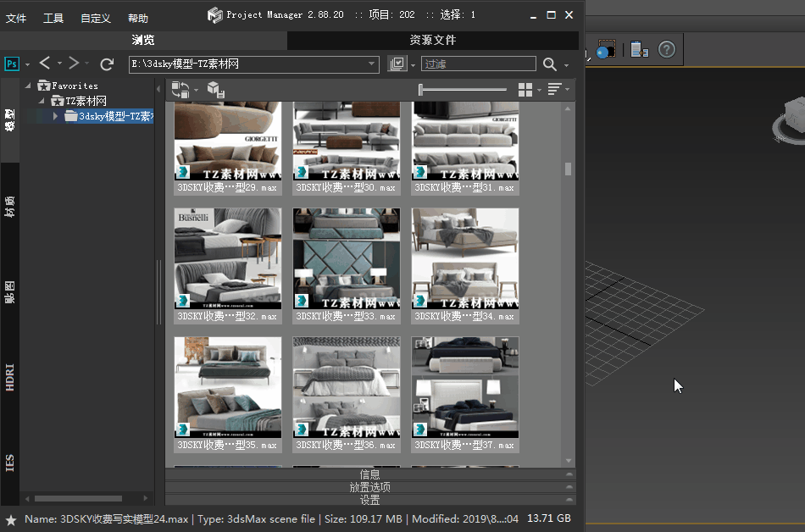Open the 工具 menu
The width and height of the screenshot is (805, 532).
[53, 18]
